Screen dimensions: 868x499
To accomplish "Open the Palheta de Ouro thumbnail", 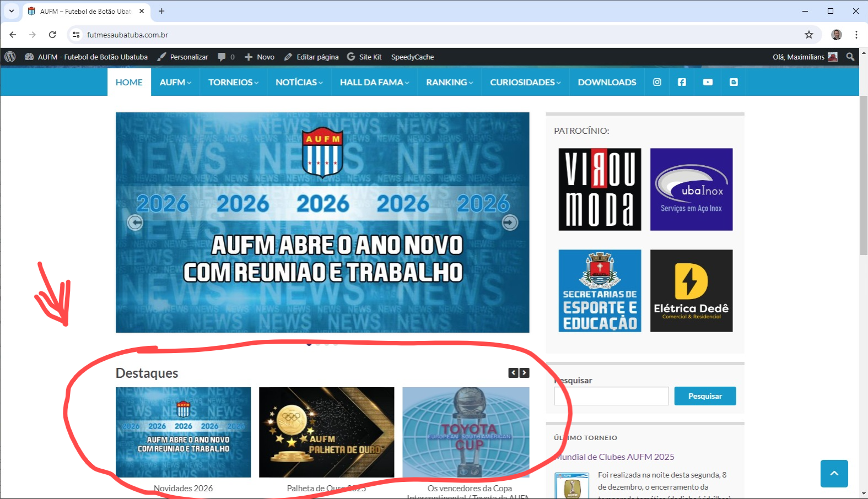I will [x=326, y=432].
